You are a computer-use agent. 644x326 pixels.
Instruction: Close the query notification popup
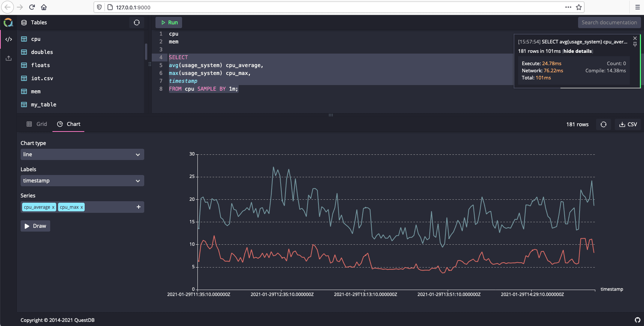click(635, 38)
